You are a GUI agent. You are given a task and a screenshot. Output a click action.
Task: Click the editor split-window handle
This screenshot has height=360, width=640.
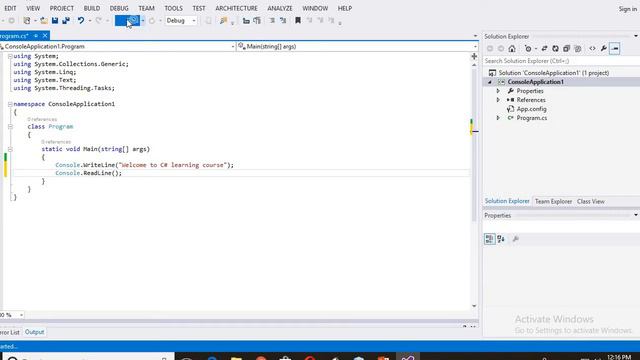(474, 56)
